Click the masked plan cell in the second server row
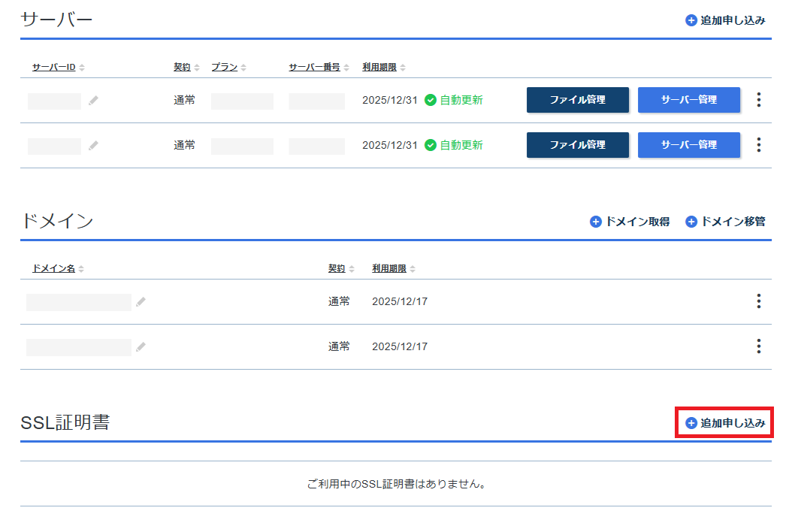792x532 pixels. click(x=243, y=146)
